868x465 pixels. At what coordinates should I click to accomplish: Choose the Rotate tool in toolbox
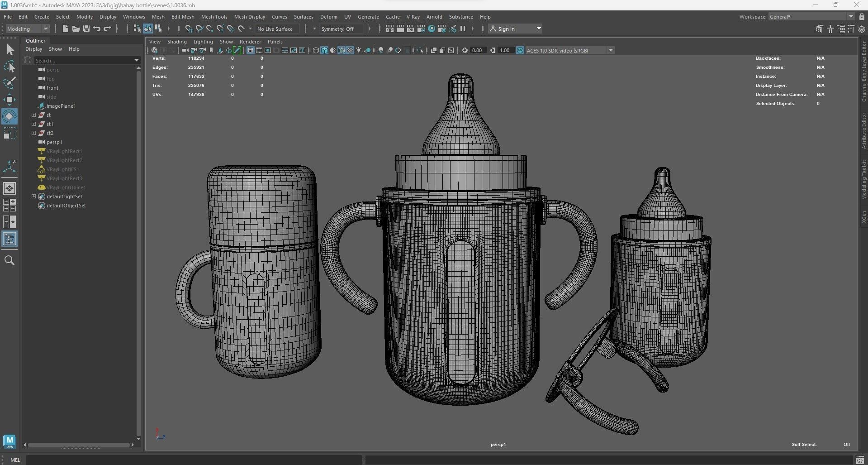pyautogui.click(x=9, y=116)
